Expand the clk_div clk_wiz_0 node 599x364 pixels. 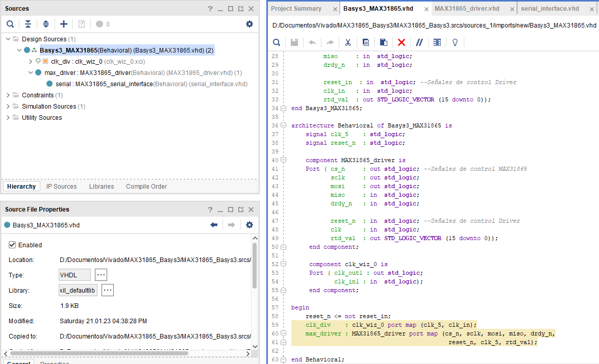coord(31,61)
